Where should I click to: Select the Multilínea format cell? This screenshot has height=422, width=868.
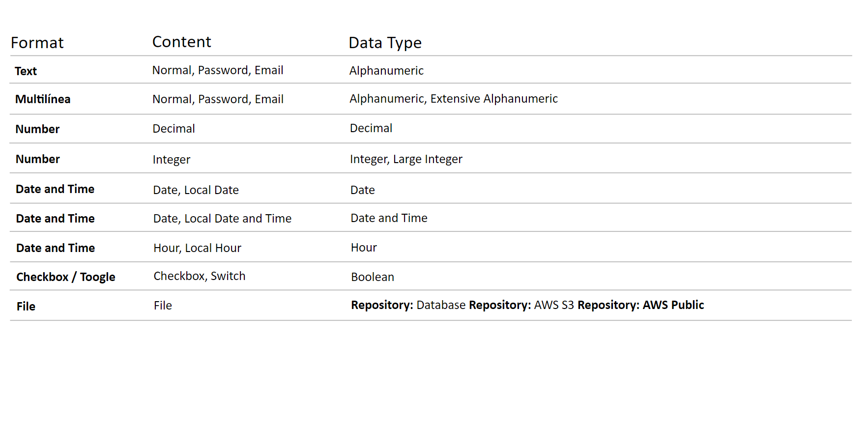tap(43, 99)
